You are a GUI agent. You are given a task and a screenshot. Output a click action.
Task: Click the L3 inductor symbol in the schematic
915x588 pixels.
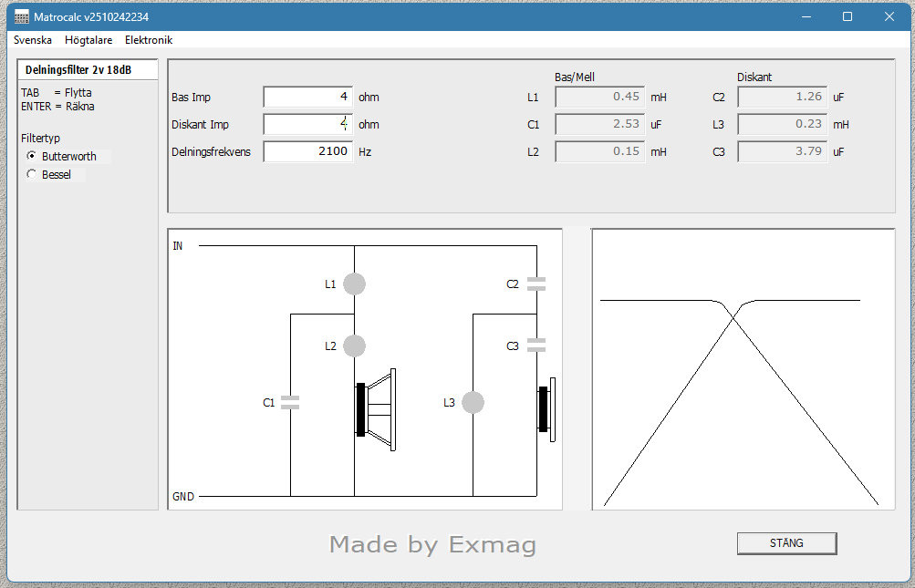[x=473, y=401]
